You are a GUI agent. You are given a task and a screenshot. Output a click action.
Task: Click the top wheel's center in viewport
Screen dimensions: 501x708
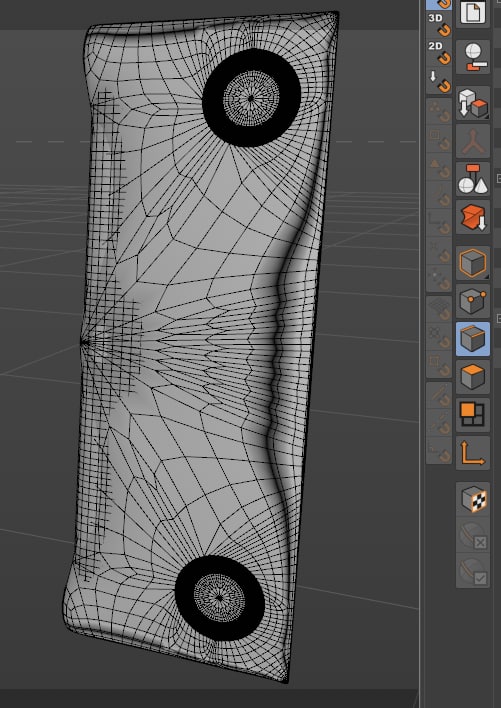point(251,98)
